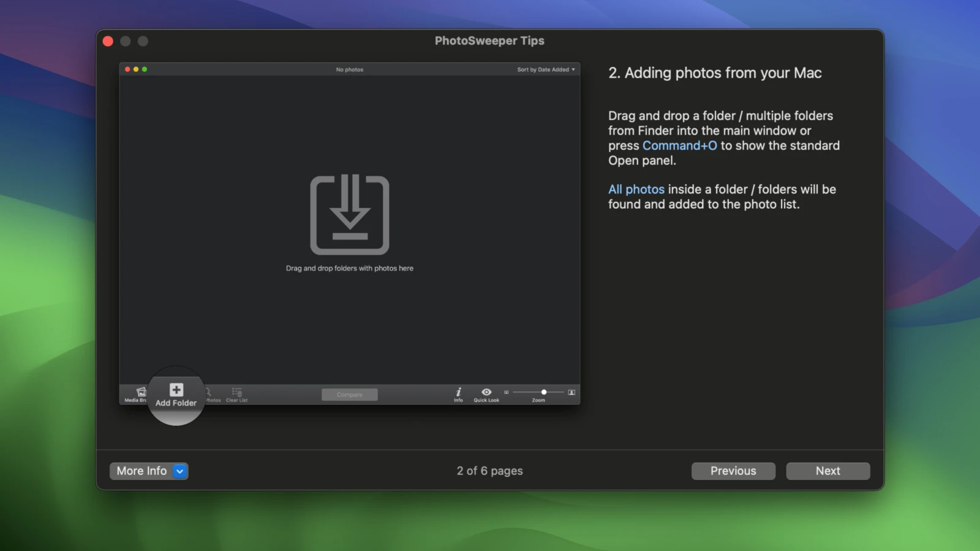The width and height of the screenshot is (980, 551).
Task: Adjust the thumbnail Zoom slider handle
Action: pyautogui.click(x=543, y=392)
